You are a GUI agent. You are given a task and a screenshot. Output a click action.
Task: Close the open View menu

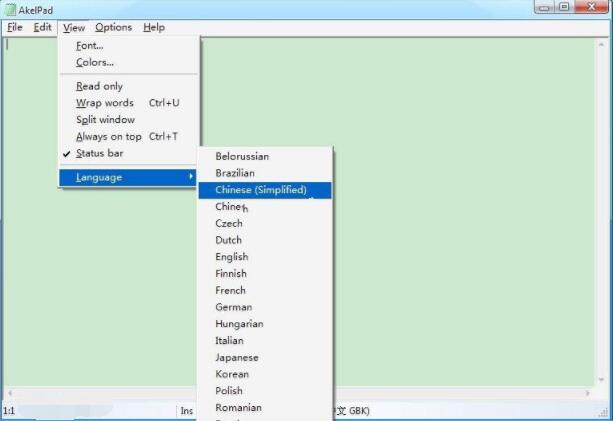pos(74,27)
